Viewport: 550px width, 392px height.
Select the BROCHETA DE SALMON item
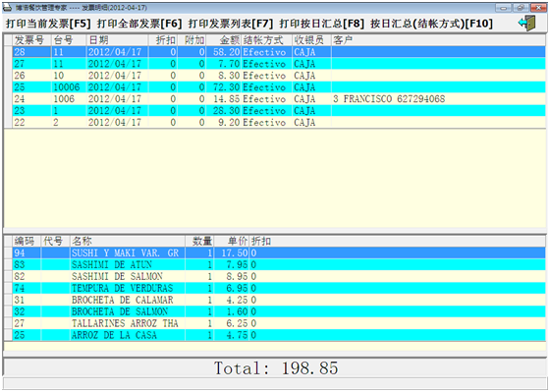pos(279,311)
